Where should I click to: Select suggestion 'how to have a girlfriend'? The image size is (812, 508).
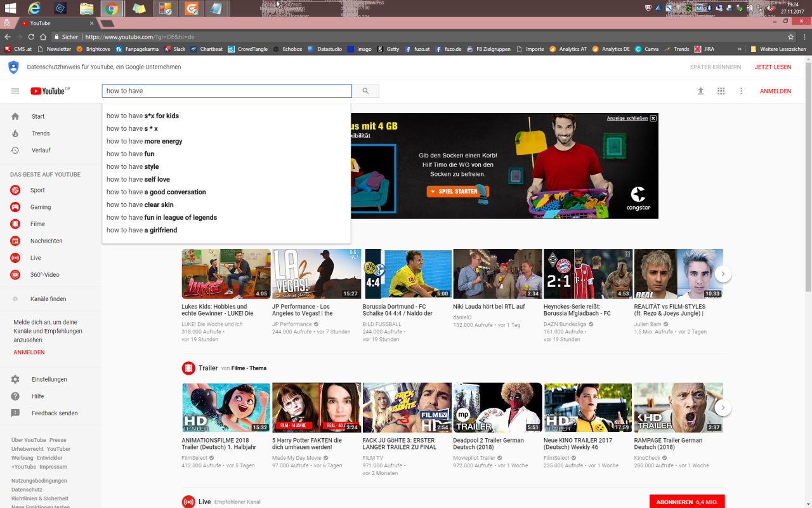click(x=226, y=230)
